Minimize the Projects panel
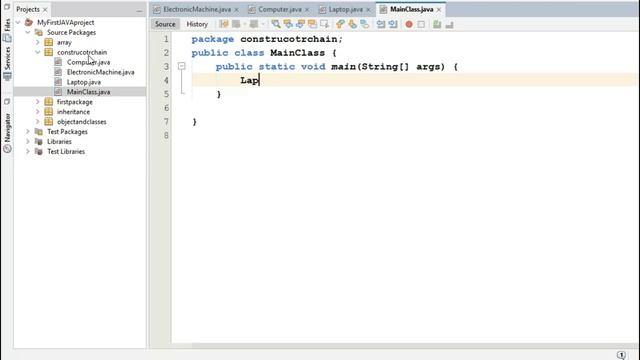This screenshot has width=640, height=360. [x=139, y=10]
